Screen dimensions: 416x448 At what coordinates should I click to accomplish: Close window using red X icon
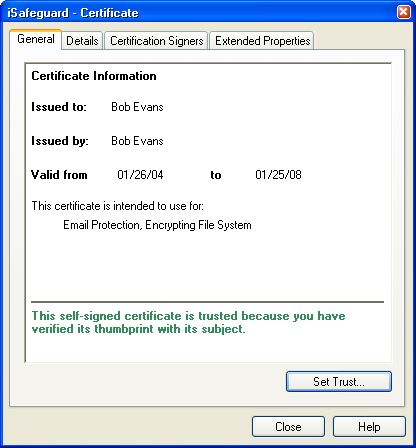coord(404,12)
